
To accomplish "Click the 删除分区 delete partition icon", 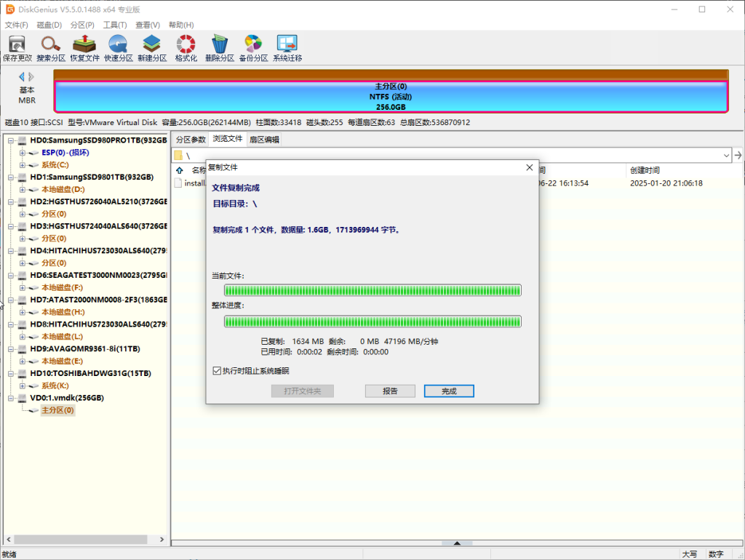I will (x=219, y=48).
